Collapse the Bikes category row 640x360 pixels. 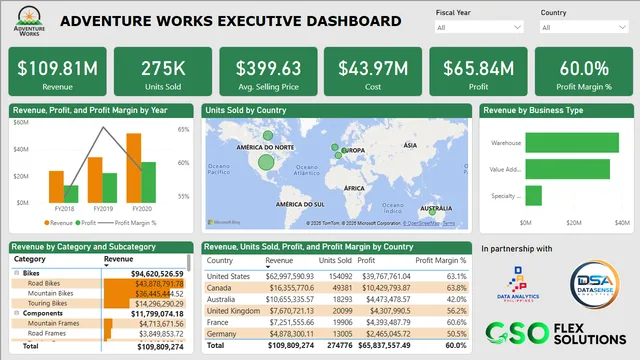[x=17, y=273]
